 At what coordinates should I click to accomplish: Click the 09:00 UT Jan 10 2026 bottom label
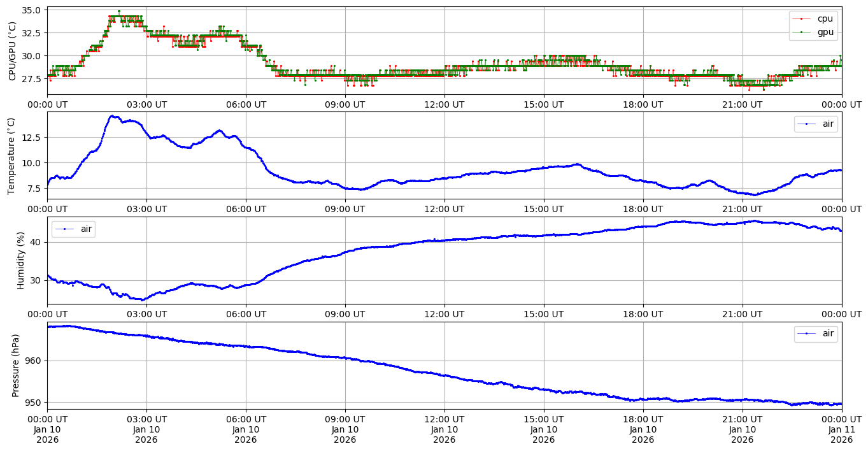point(345,429)
